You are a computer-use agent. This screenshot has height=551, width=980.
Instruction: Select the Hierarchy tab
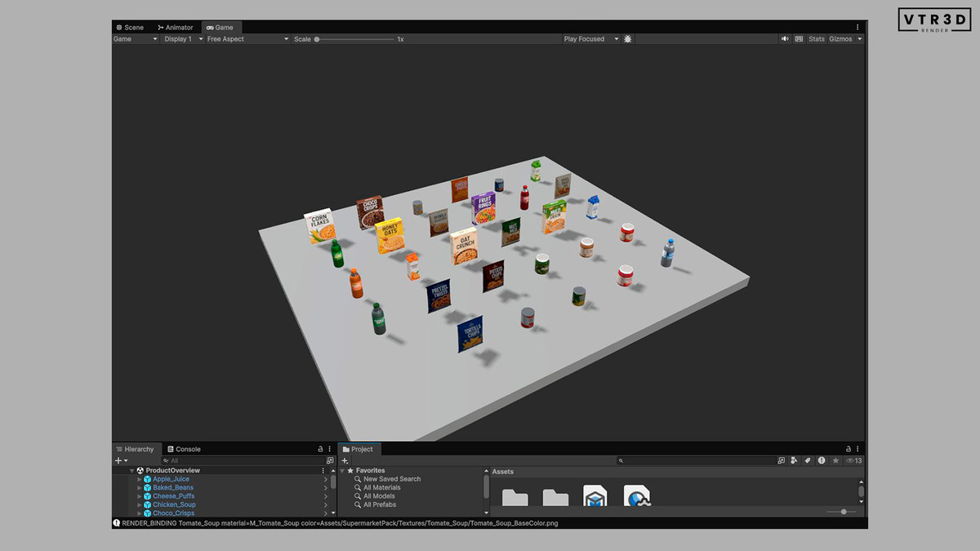[135, 449]
